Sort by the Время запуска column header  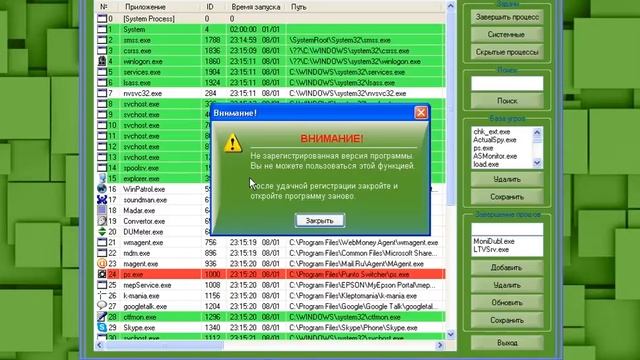pyautogui.click(x=256, y=7)
